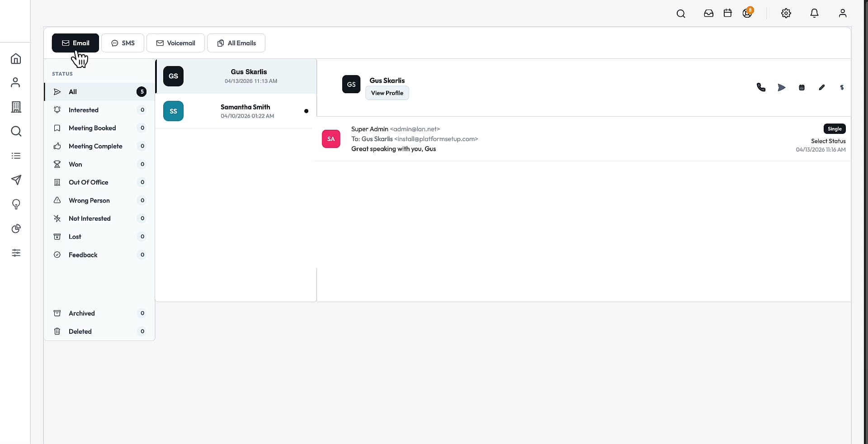The width and height of the screenshot is (868, 444).
Task: Click the pencil edit icon in contact header
Action: 822,87
